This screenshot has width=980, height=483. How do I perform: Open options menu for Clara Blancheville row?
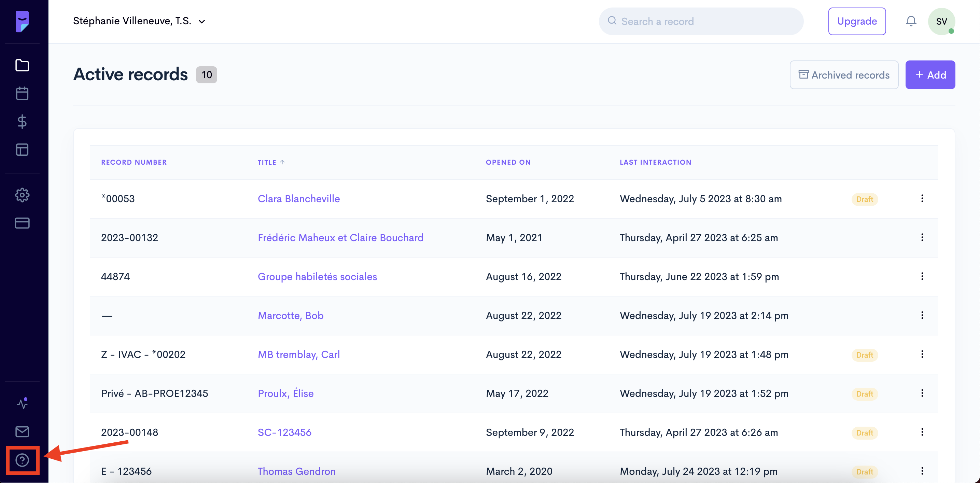point(922,198)
